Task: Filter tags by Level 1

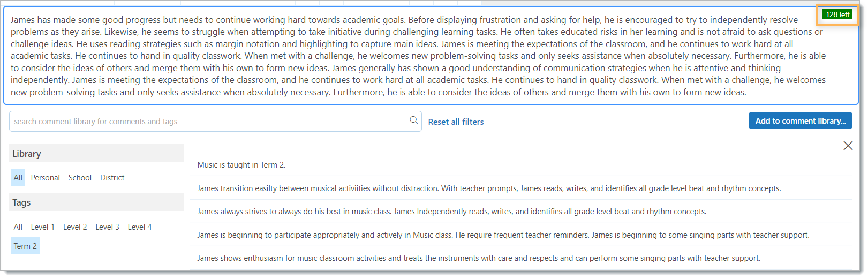Action: click(43, 227)
